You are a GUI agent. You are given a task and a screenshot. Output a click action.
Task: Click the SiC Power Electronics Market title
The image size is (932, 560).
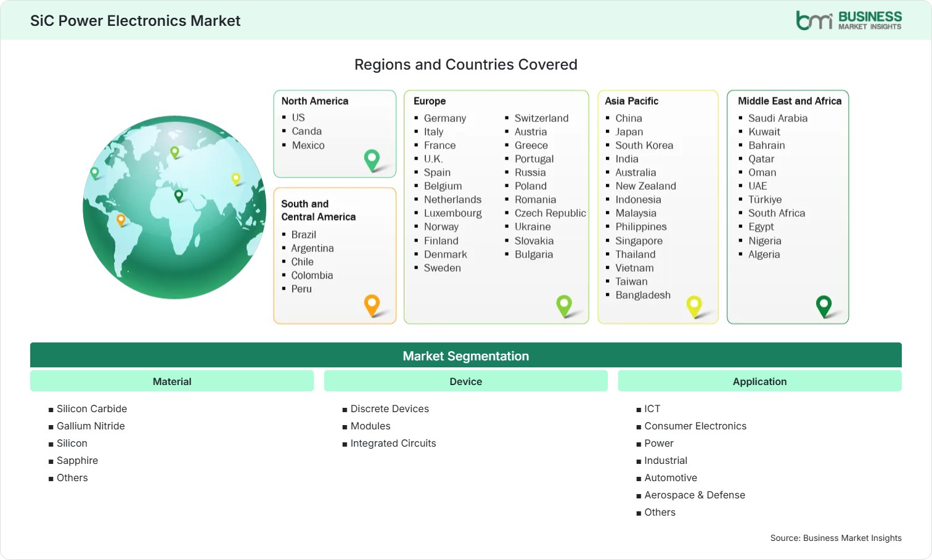[x=136, y=20]
